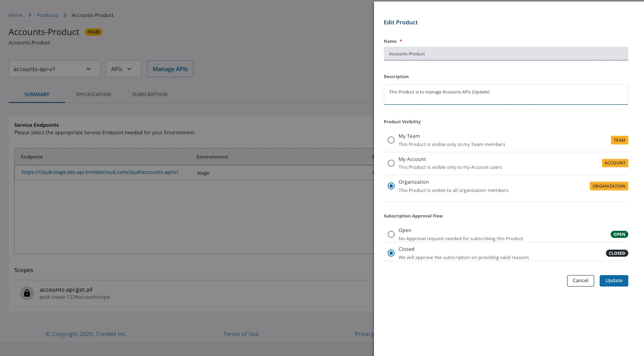This screenshot has height=356, width=644.
Task: Select the My Team visibility radio button
Action: coord(391,140)
